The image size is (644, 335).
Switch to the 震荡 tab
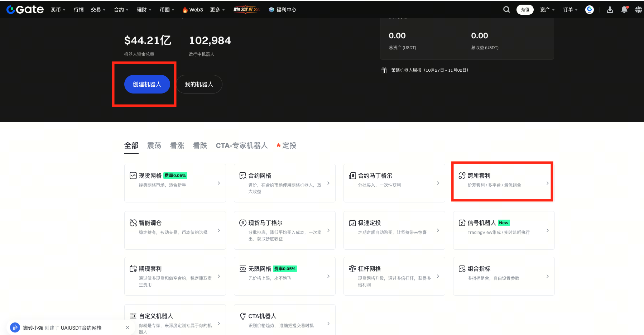(154, 145)
